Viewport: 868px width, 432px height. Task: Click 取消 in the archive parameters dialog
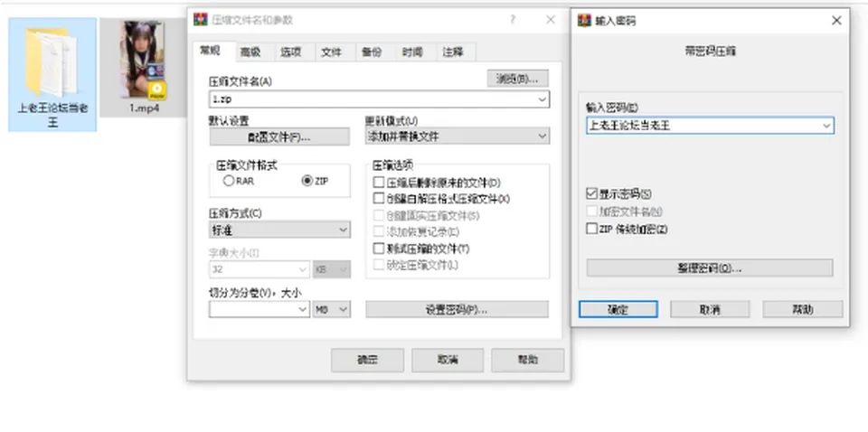448,360
